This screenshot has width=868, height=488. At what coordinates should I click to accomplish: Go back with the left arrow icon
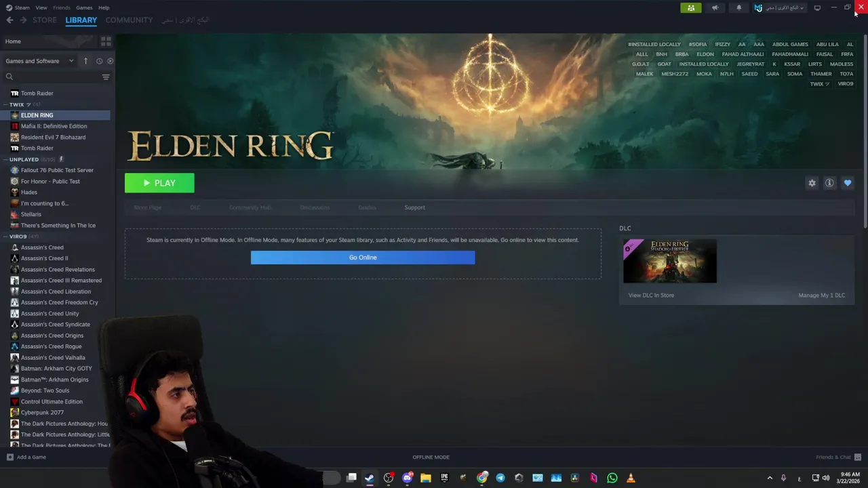click(9, 20)
